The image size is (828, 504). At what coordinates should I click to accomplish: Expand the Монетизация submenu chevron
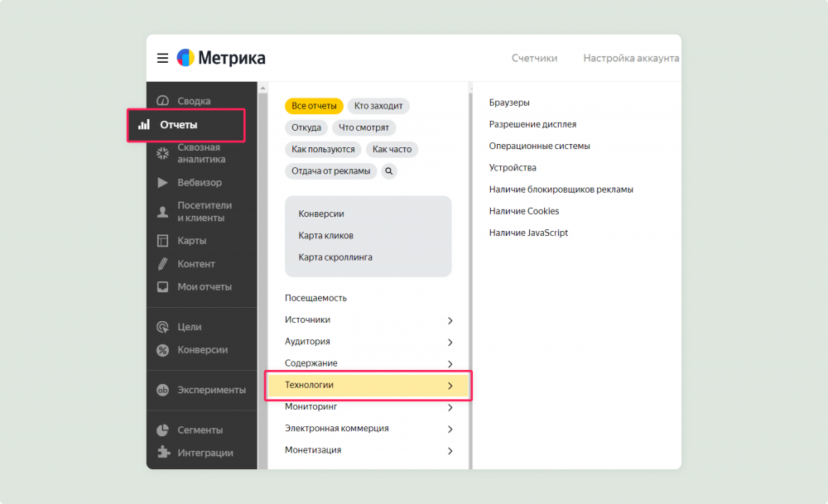click(450, 451)
